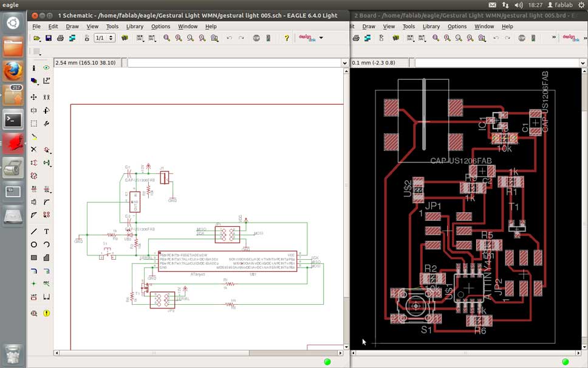Image resolution: width=588 pixels, height=368 pixels.
Task: Open the Draw menu in the Schematic window
Action: [72, 27]
